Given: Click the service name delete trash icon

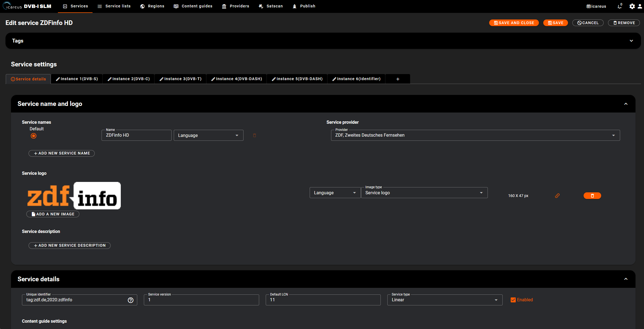Looking at the screenshot, I should (x=254, y=135).
